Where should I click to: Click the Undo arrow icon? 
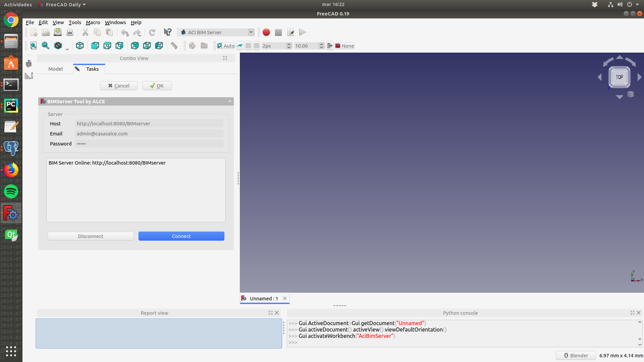[125, 32]
